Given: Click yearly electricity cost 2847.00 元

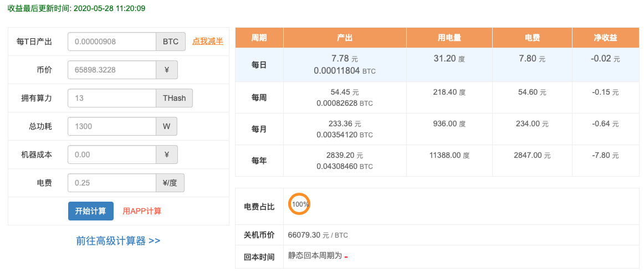Looking at the screenshot, I should pos(532,156).
